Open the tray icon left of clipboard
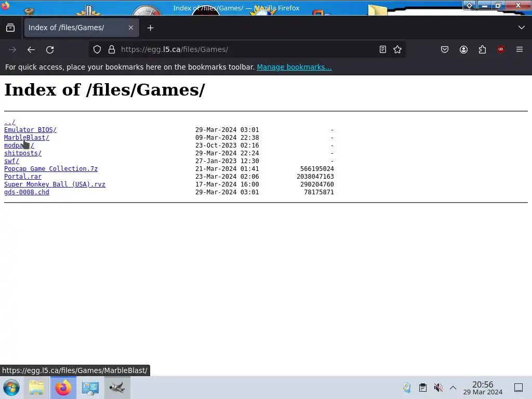The image size is (532, 399). pyautogui.click(x=407, y=388)
